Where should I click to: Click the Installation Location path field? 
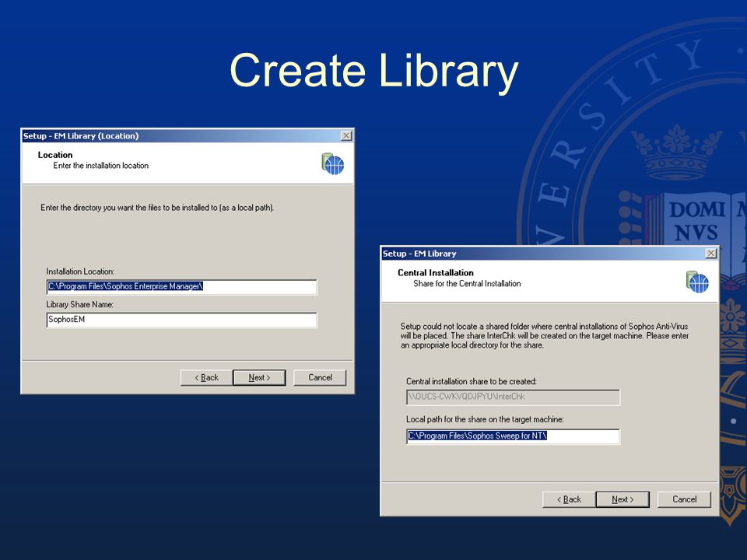tap(181, 287)
